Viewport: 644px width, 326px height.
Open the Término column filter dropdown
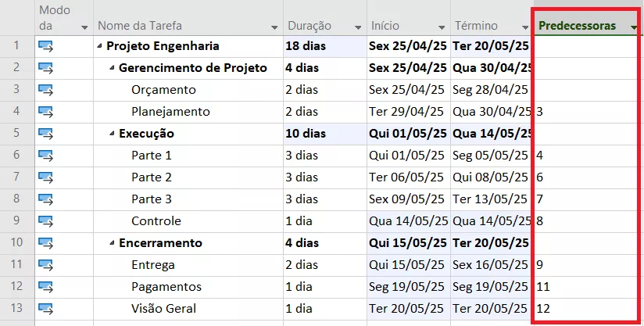pos(523,27)
